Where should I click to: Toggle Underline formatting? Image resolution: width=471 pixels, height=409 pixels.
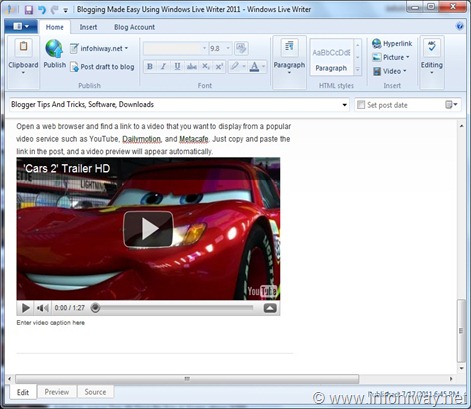coord(177,66)
